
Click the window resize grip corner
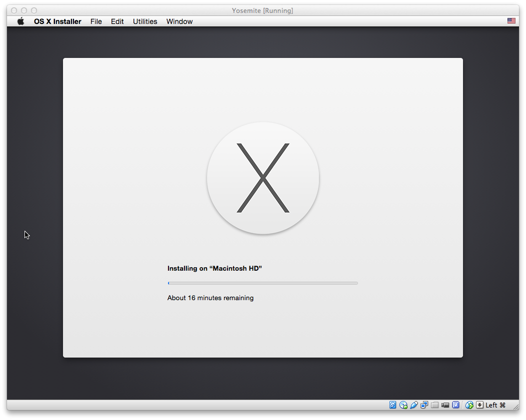click(515, 407)
